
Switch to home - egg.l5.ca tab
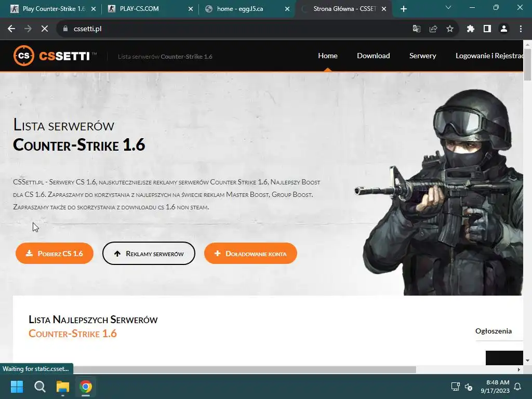click(247, 9)
